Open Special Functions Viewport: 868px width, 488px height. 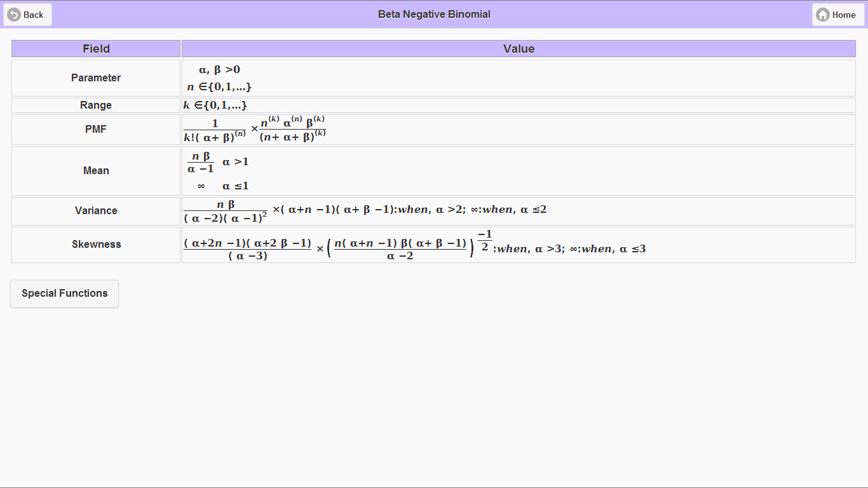[64, 293]
